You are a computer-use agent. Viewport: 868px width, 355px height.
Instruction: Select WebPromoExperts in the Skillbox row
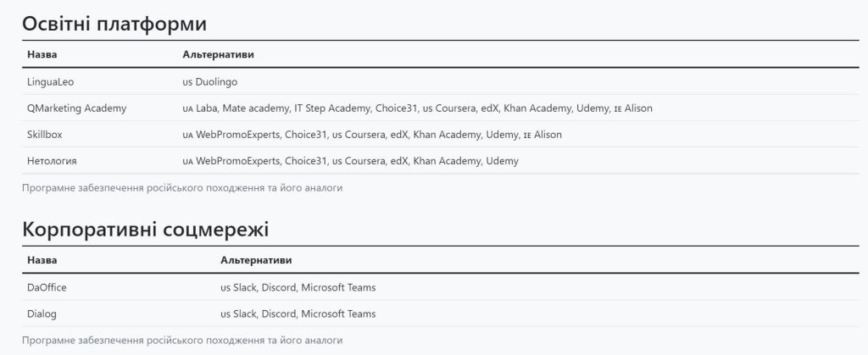click(x=238, y=135)
